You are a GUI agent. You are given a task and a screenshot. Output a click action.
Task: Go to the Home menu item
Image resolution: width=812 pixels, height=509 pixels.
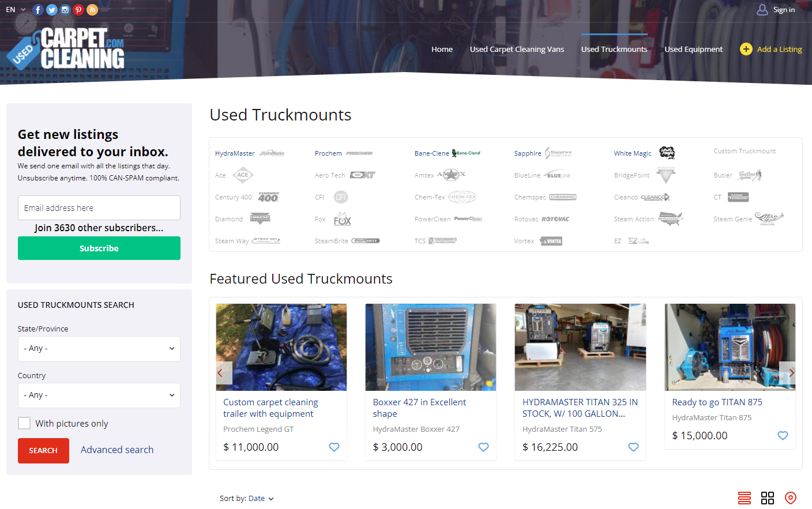coord(442,50)
